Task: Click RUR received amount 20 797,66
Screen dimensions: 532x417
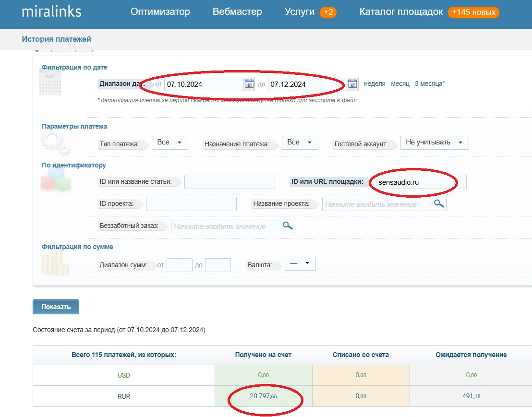Action: 263,396
